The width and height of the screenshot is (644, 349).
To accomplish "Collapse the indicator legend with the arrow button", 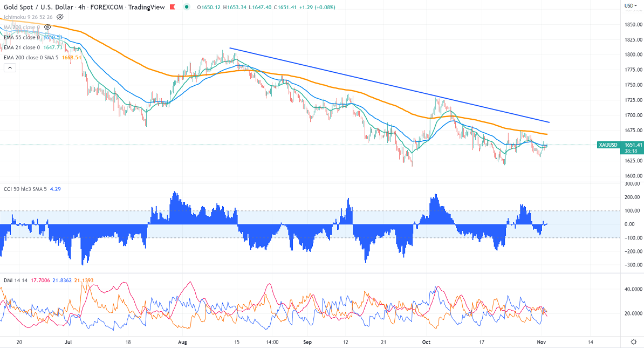I will [x=10, y=68].
